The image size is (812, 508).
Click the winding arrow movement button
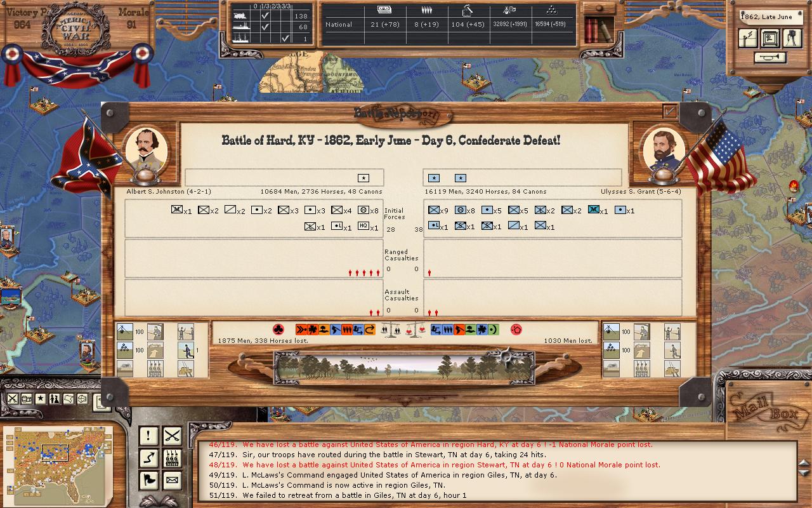148,457
